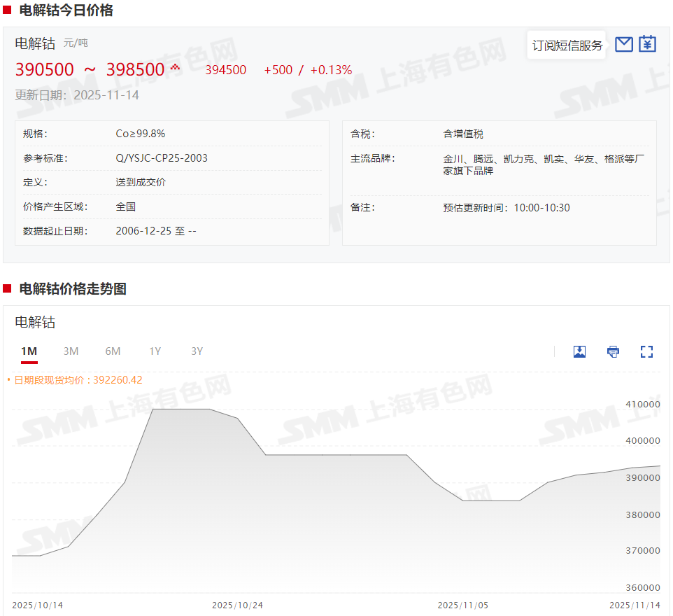
Task: Open the 订阅短信服务 subscription button
Action: pyautogui.click(x=567, y=45)
